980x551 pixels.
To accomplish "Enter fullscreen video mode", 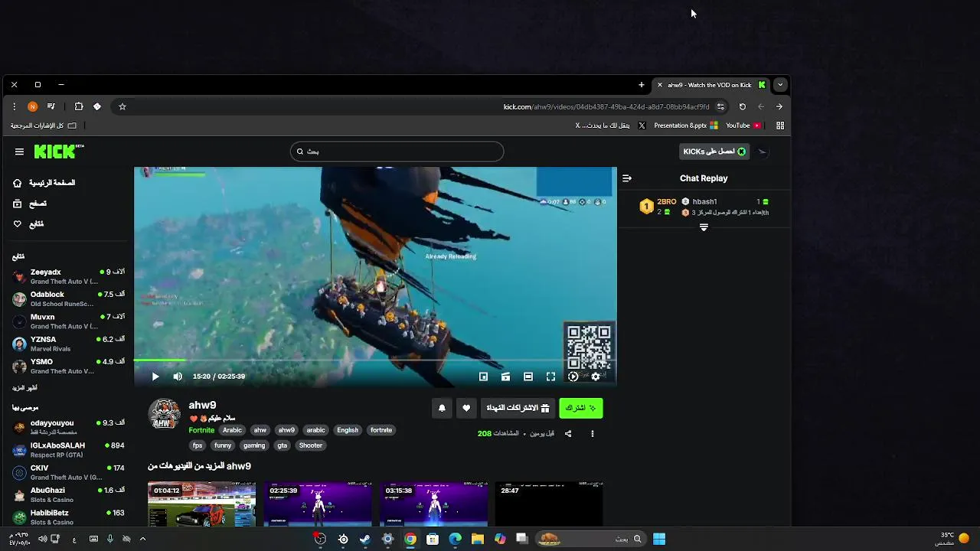I will [550, 377].
